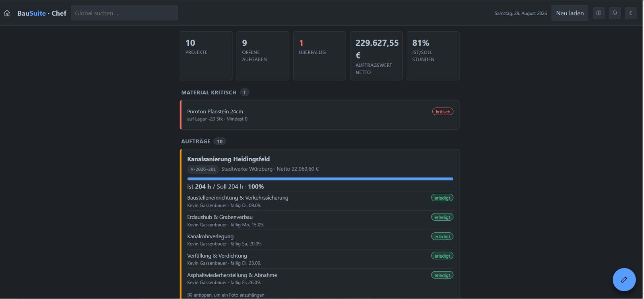Image resolution: width=644 pixels, height=299 pixels.
Task: Click the Material kritisch count badge
Action: pos(244,92)
